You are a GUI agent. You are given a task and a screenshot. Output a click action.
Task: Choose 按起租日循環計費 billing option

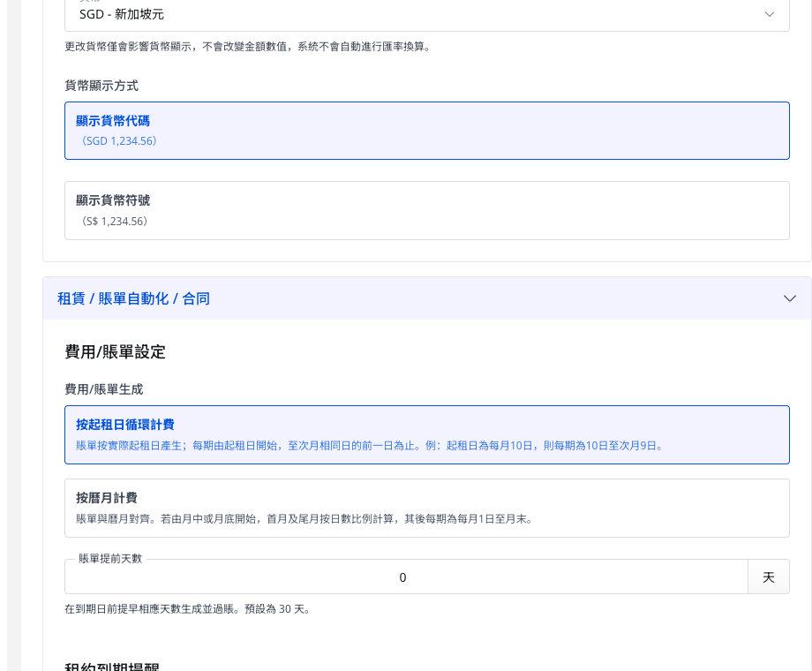point(426,434)
